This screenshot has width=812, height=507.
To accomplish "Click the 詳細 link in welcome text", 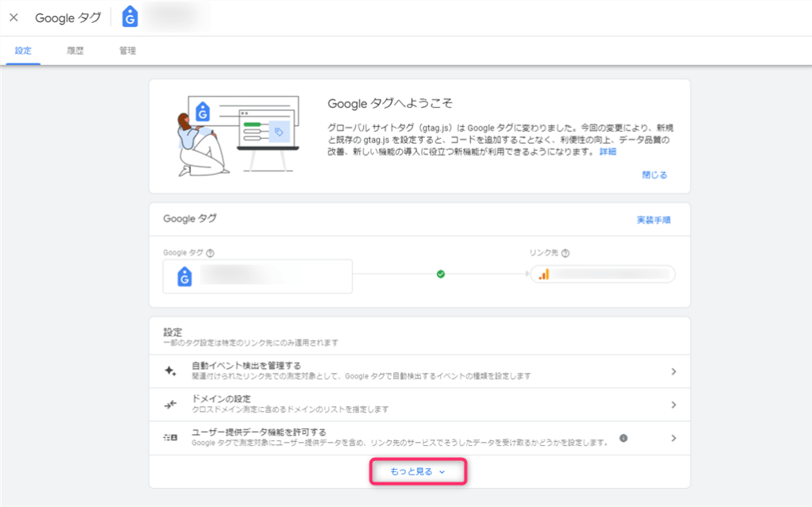I will pyautogui.click(x=607, y=152).
